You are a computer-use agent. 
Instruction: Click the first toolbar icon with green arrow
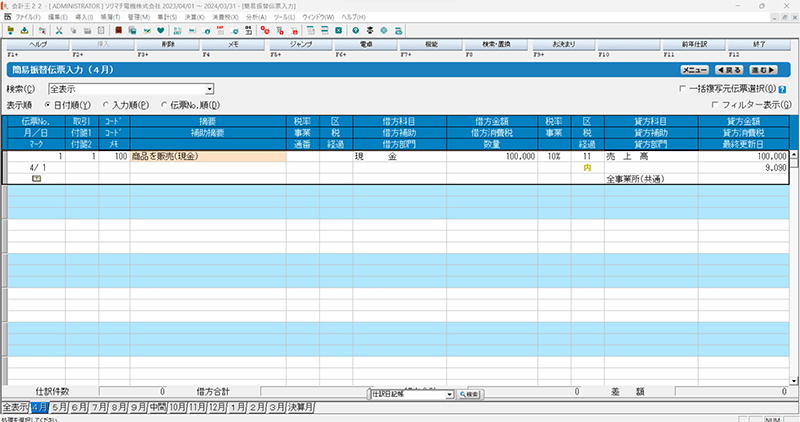click(10, 31)
